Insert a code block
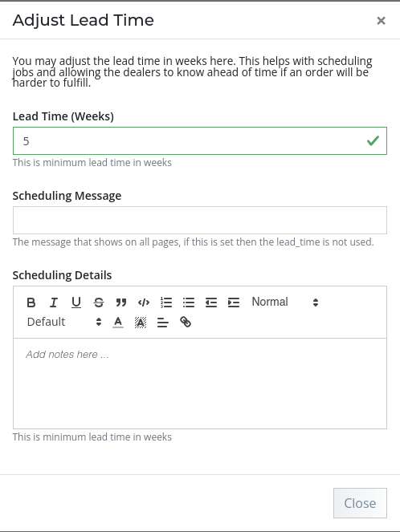This screenshot has width=400, height=532. [x=144, y=303]
